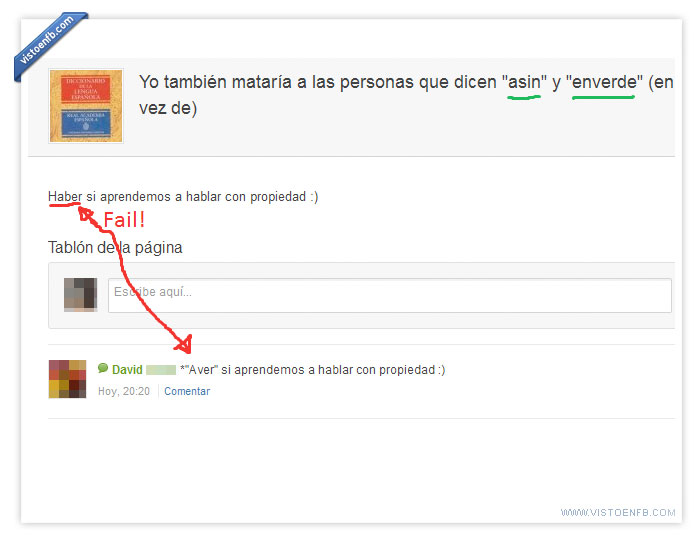Viewport: 700px width, 550px height.
Task: Click the "Tablón de la página" heading
Action: click(x=115, y=247)
